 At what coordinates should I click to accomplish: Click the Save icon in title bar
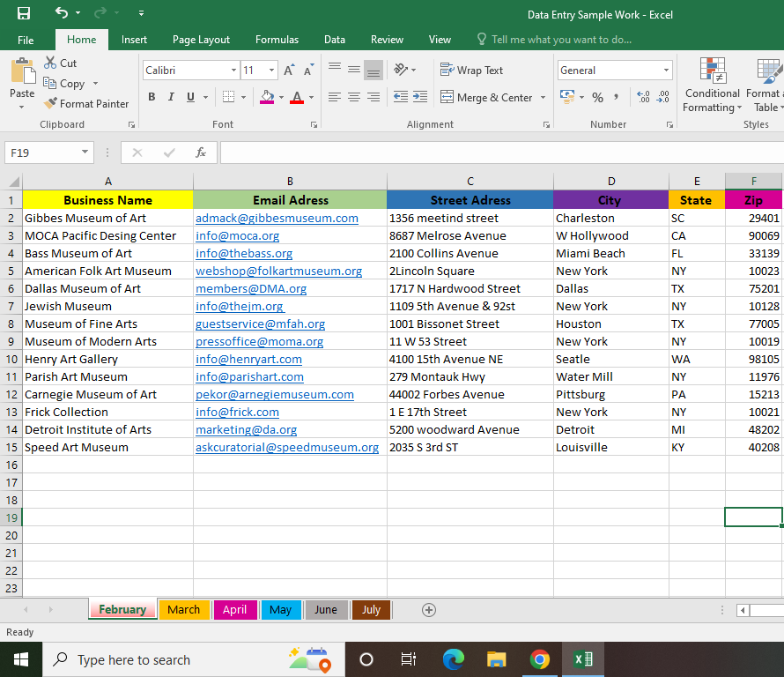pyautogui.click(x=24, y=13)
